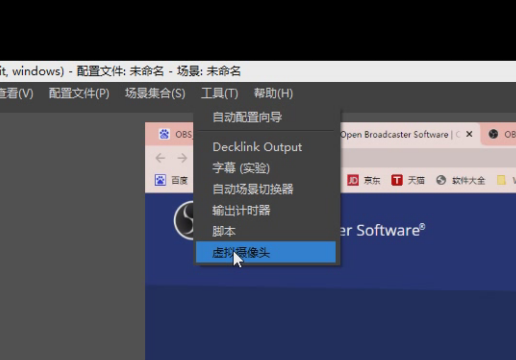Image resolution: width=516 pixels, height=360 pixels.
Task: Open the 场景集合(S) menu
Action: click(155, 93)
